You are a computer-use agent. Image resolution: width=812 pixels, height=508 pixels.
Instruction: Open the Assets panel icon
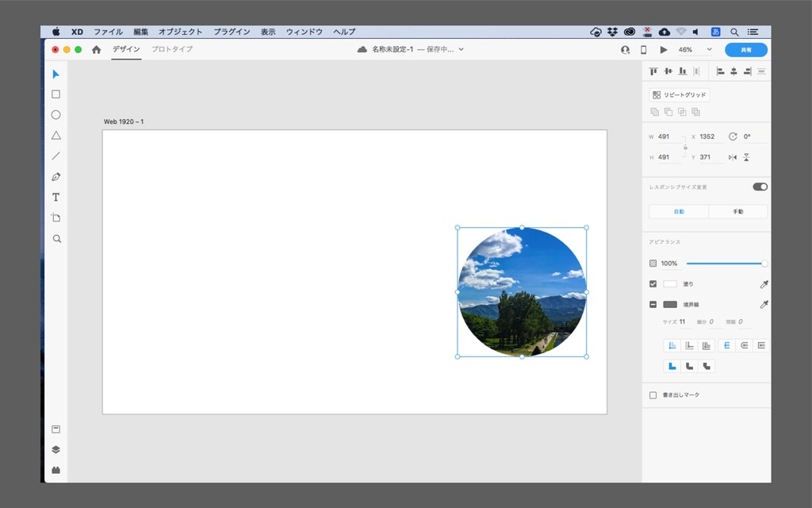pos(56,429)
